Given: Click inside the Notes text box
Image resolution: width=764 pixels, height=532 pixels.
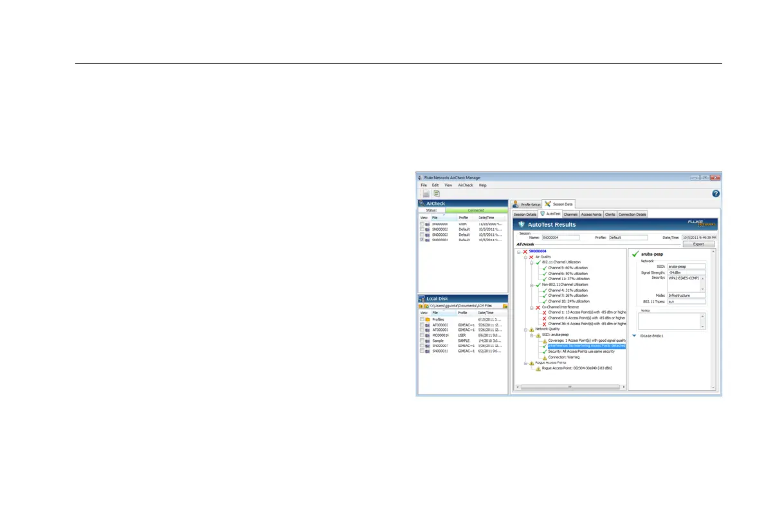Looking at the screenshot, I should pyautogui.click(x=672, y=321).
